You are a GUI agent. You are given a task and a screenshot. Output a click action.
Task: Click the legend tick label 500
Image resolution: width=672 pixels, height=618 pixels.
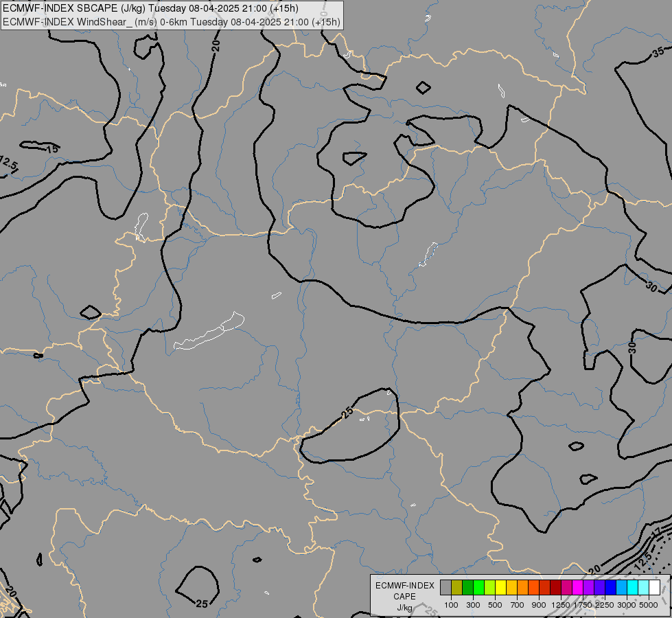495,605
